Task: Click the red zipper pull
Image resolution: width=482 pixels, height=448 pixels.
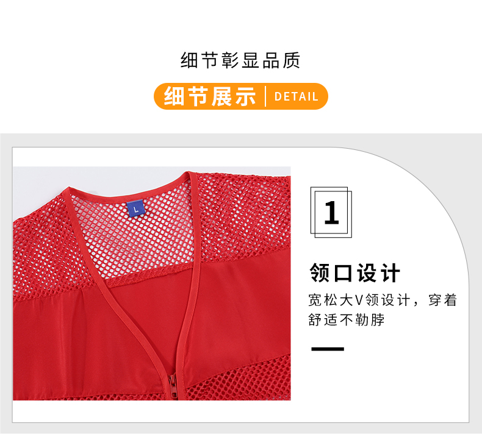Action: click(173, 386)
